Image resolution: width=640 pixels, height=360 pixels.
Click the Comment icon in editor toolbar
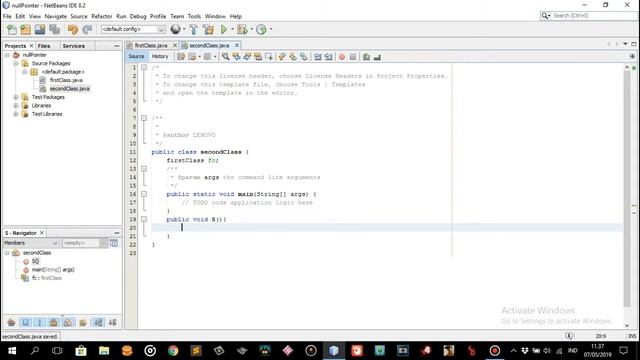pos(366,57)
